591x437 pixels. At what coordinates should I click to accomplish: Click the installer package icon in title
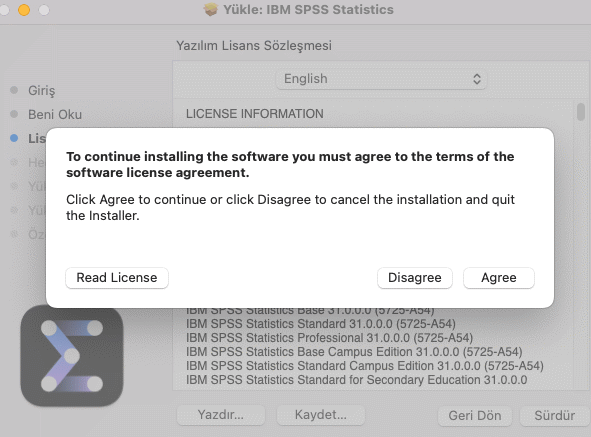pos(211,9)
